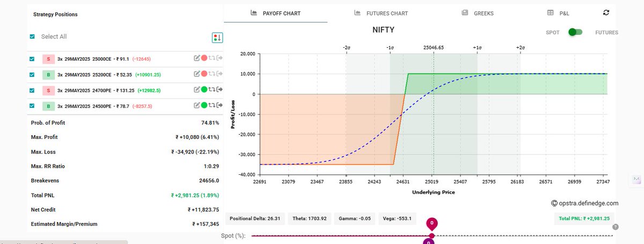Viewport: 644px width, 244px height.
Task: Click the Net Credit value +11,823.75
Action: 203,210
